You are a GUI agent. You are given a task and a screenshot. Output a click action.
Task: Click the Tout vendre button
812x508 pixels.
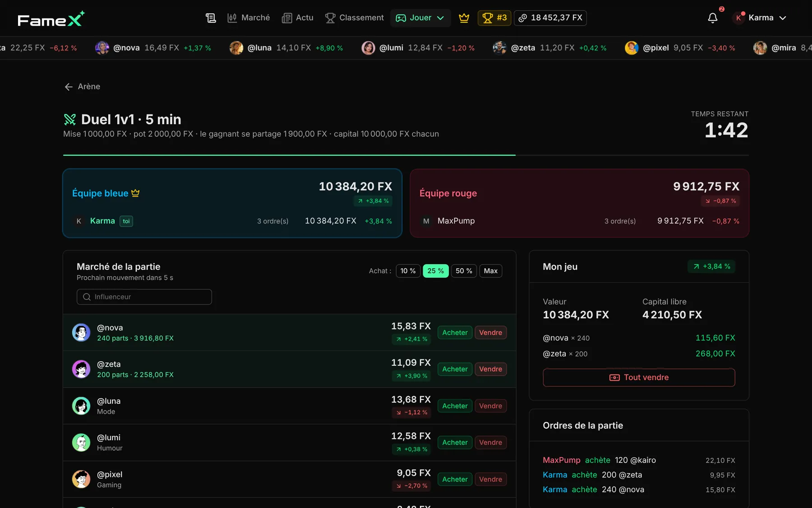639,378
